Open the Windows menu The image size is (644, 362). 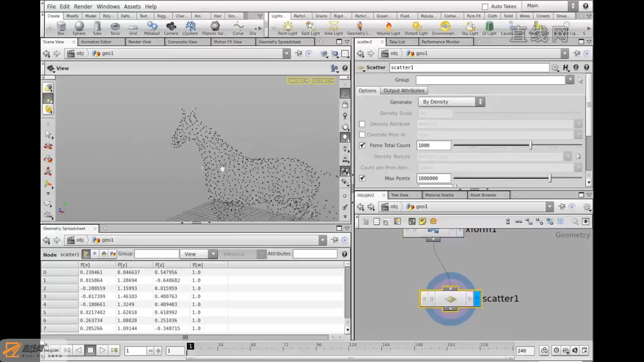click(108, 6)
